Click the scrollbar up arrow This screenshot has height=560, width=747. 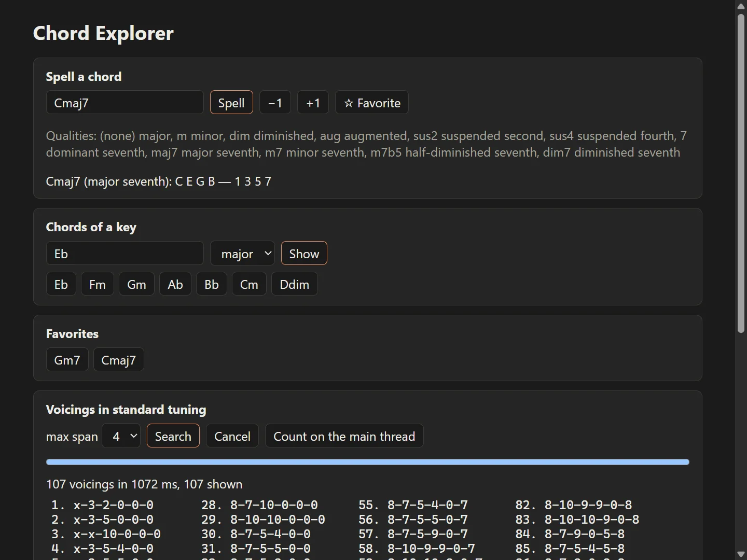coord(741,6)
